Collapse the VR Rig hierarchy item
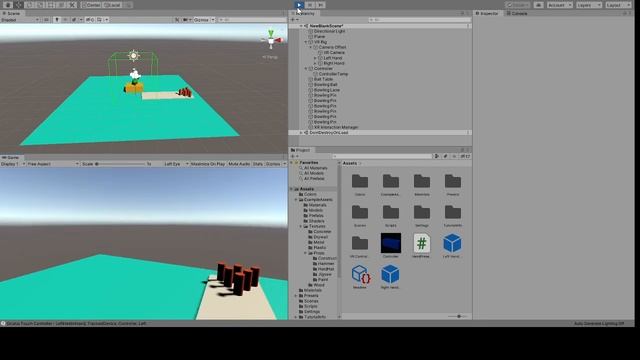 pos(306,42)
